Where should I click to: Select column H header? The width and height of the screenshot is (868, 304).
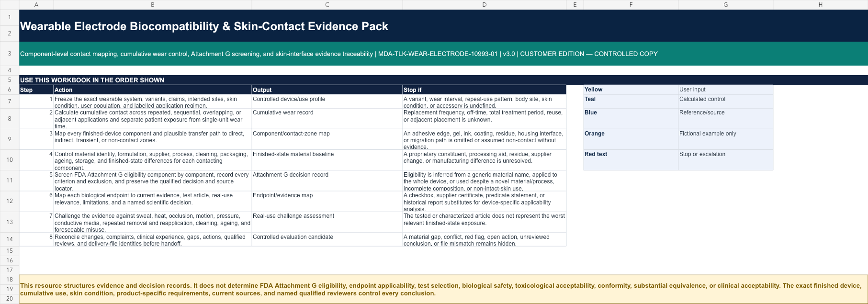click(x=821, y=4)
